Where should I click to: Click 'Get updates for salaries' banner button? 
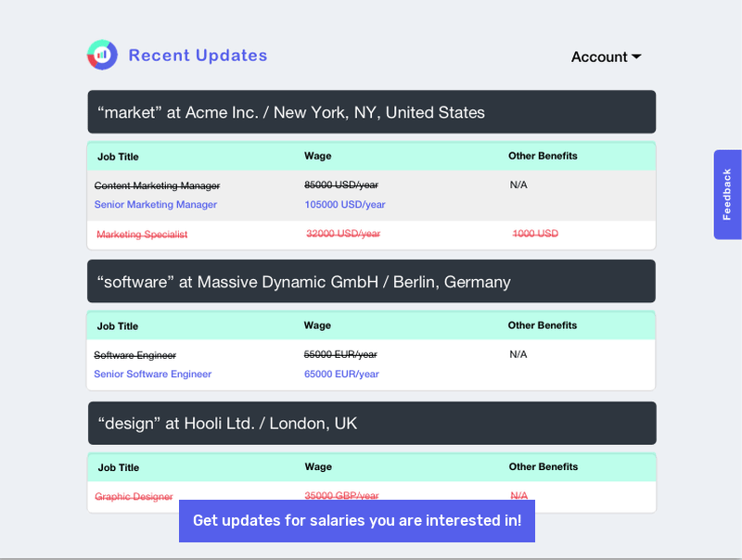(x=357, y=521)
